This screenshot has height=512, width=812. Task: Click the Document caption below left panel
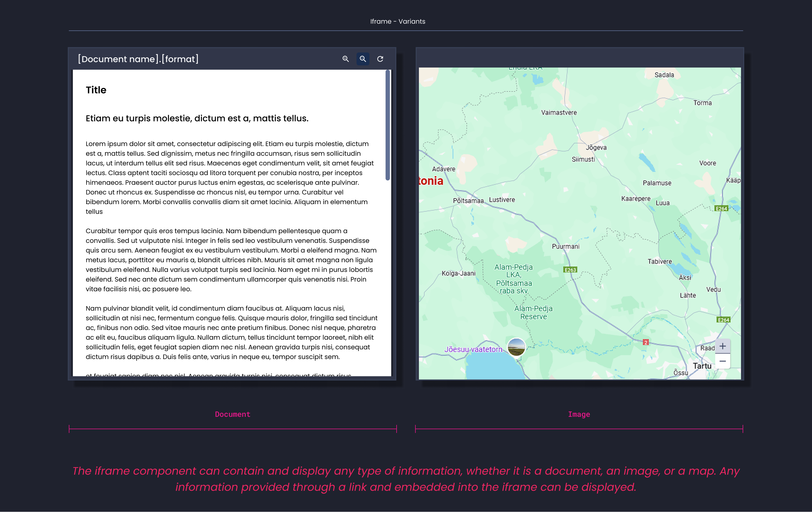pos(233,414)
